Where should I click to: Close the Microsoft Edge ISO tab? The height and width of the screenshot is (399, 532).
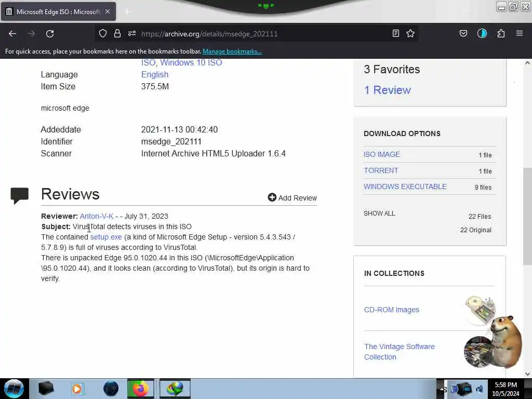pyautogui.click(x=108, y=11)
